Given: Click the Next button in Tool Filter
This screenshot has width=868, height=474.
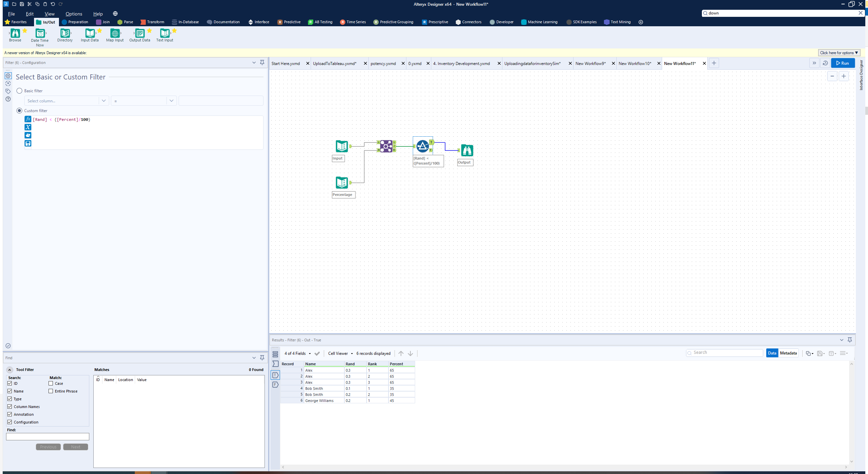Looking at the screenshot, I should click(x=75, y=447).
